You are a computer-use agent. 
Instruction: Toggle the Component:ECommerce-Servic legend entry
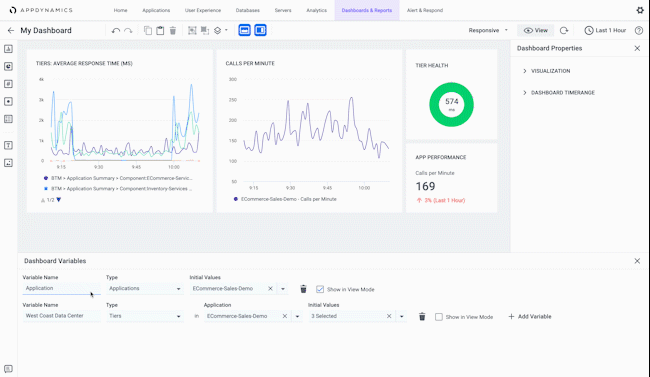[x=118, y=178]
